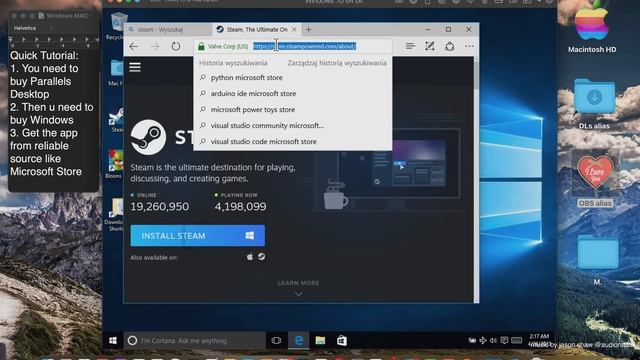Open Edge more options menu
The image size is (640, 360).
pos(469,46)
